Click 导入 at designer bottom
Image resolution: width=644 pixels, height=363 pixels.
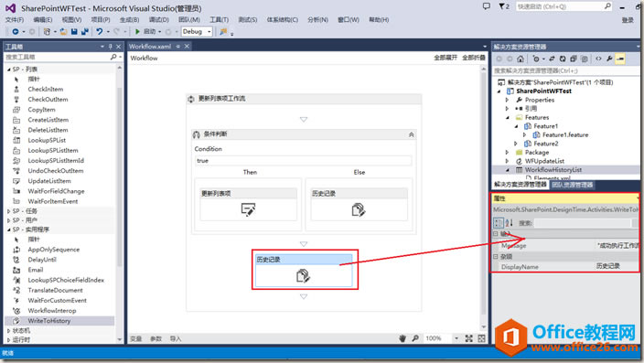tap(176, 339)
